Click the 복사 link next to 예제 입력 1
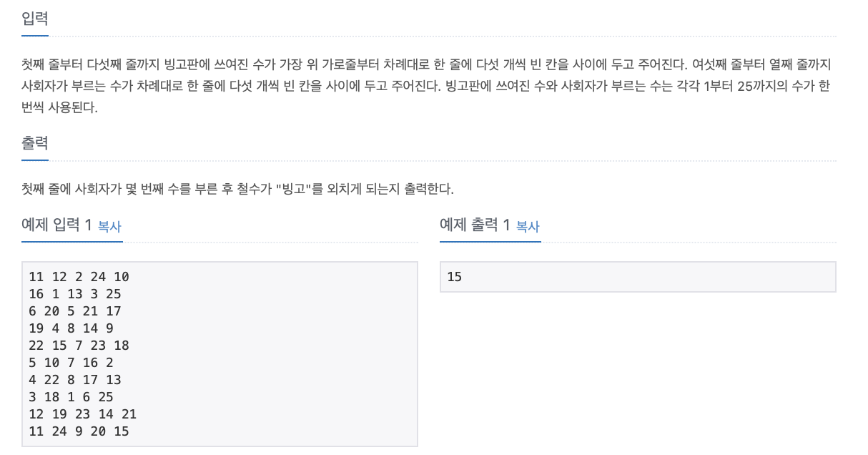The width and height of the screenshot is (868, 455). (112, 227)
